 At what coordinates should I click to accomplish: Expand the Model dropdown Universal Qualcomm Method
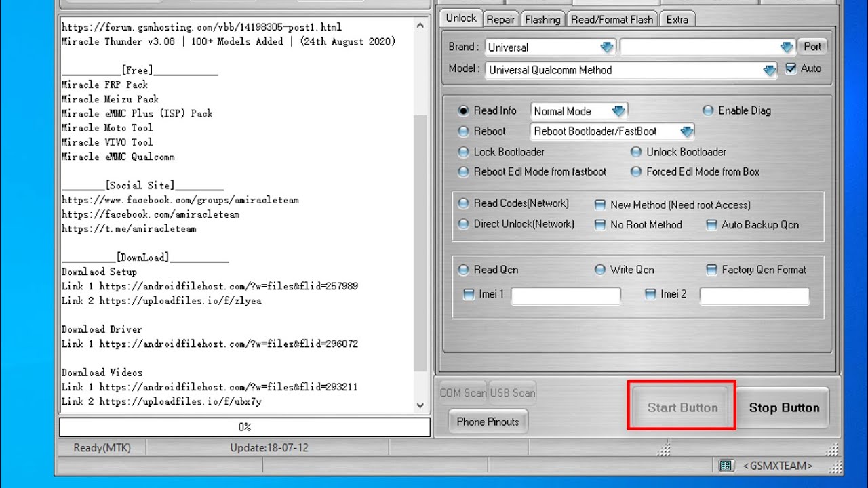point(631,70)
